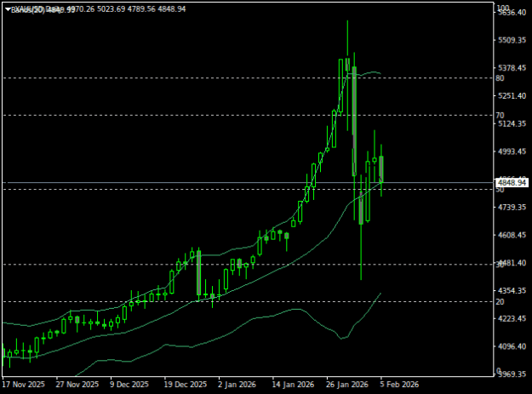The height and width of the screenshot is (394, 532).
Task: Click the level 80 label on the scale
Action: [500, 78]
